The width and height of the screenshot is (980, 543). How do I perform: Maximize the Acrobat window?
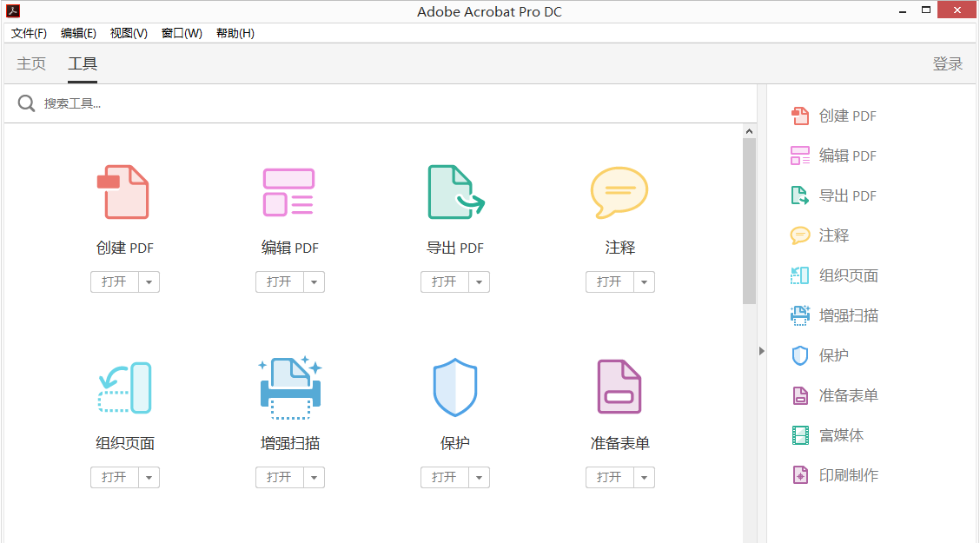coord(926,10)
